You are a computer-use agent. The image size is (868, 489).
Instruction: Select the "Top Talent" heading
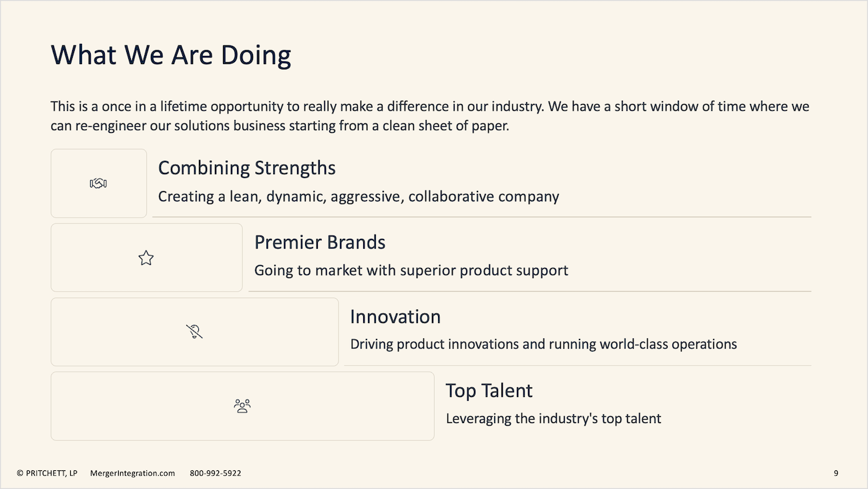489,390
